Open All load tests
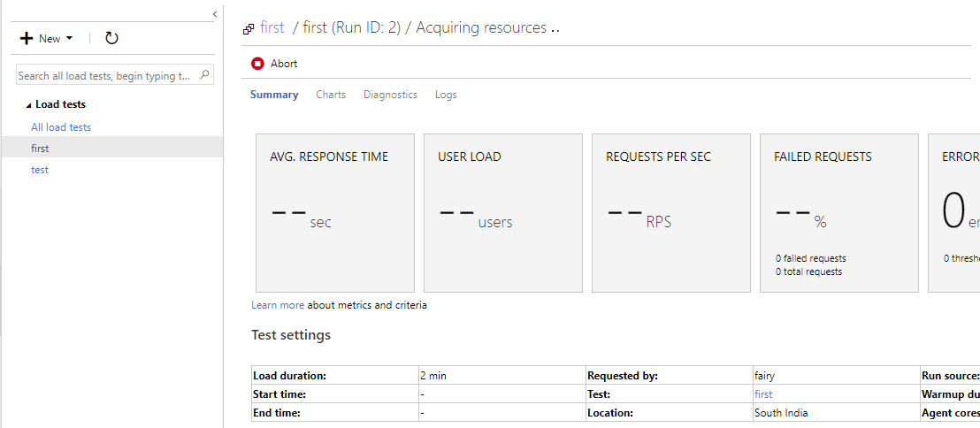Viewport: 980px width, 428px height. [61, 126]
